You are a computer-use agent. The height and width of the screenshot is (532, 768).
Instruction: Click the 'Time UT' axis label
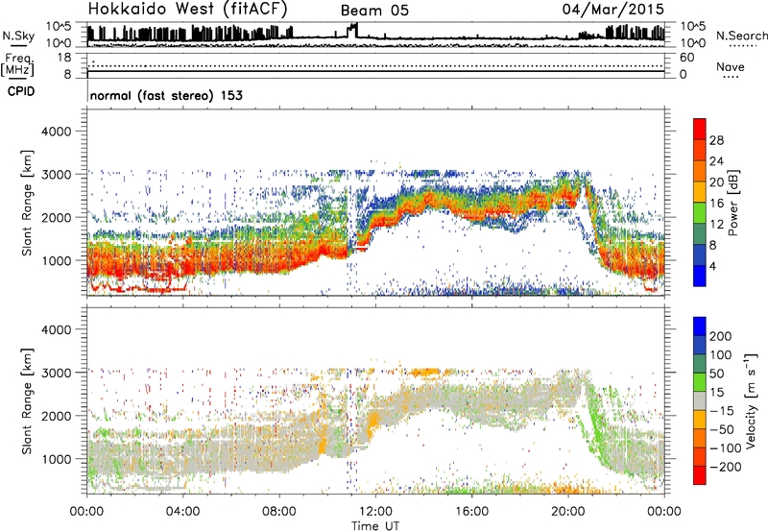375,526
